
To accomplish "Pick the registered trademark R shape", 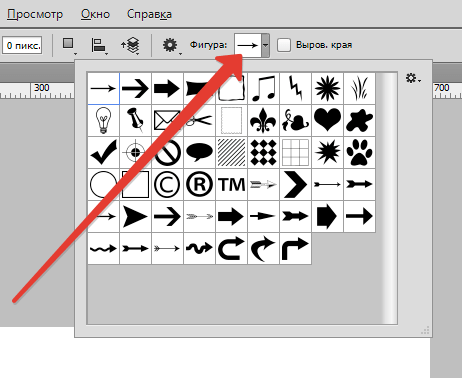I will [199, 184].
